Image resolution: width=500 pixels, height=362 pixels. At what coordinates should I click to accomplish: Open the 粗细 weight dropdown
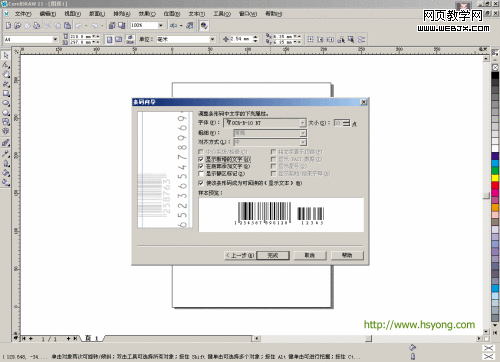(x=303, y=133)
